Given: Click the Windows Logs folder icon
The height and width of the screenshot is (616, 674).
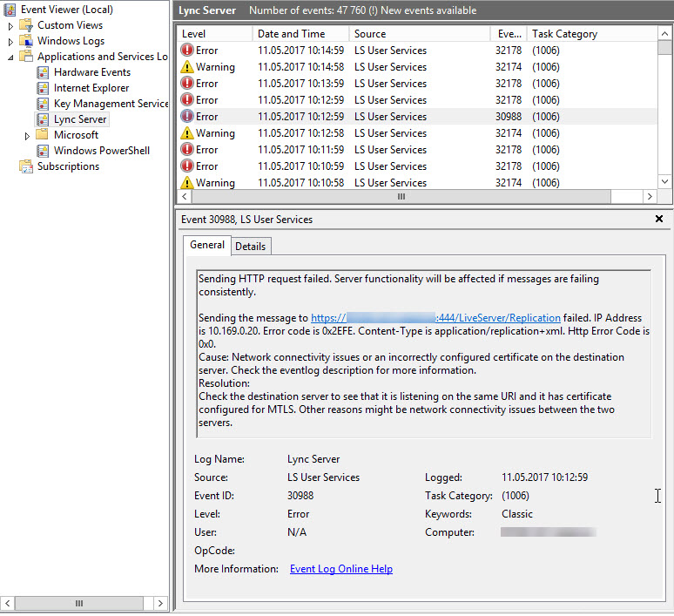Looking at the screenshot, I should pos(26,41).
